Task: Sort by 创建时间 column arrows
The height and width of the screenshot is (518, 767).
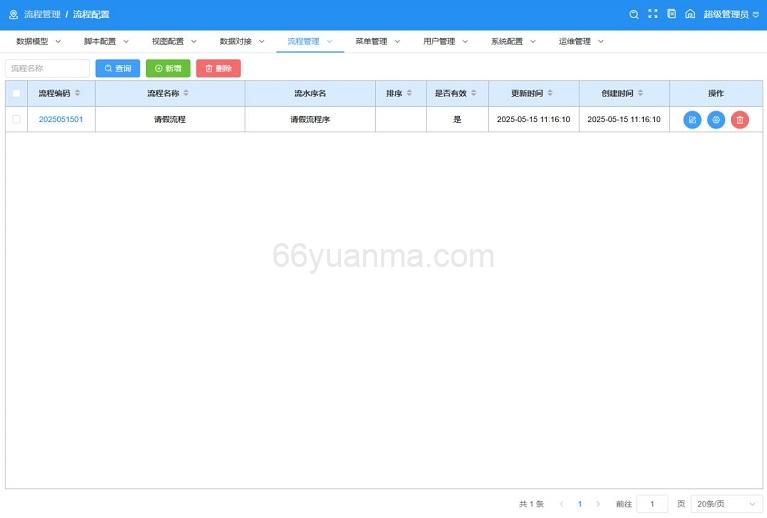Action: coord(640,93)
